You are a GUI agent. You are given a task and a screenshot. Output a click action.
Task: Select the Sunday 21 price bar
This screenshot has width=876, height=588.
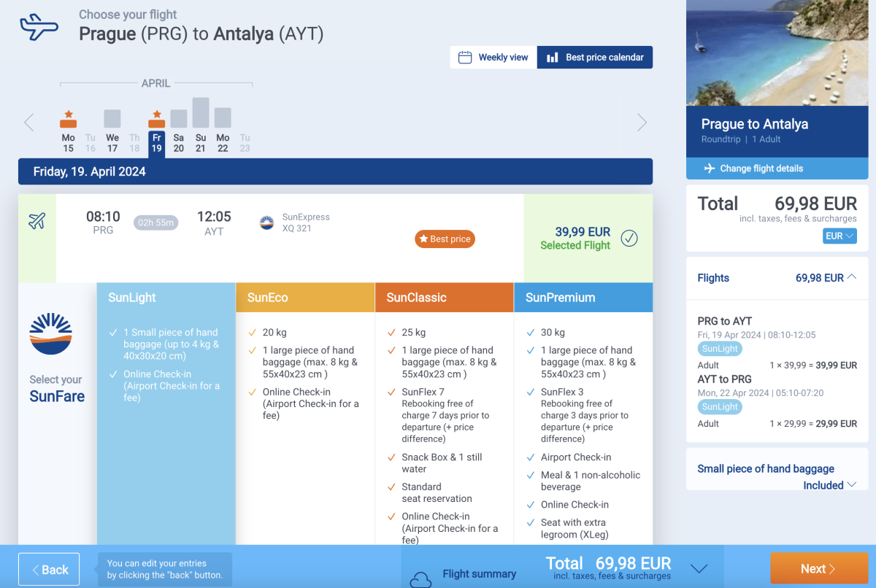click(201, 113)
